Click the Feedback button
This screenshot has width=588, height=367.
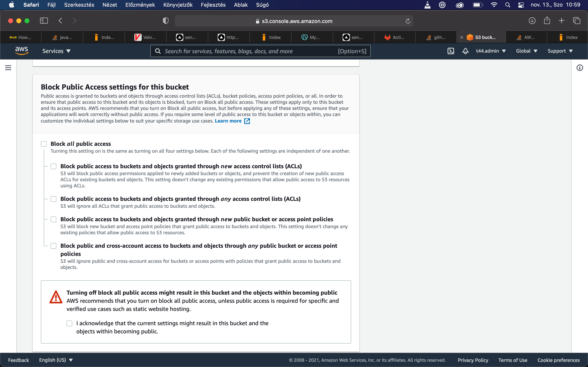(18, 360)
